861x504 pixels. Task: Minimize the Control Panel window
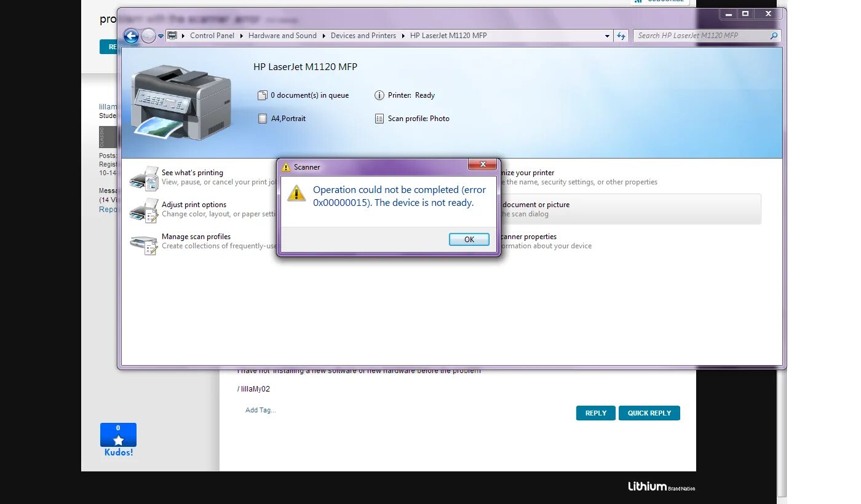click(x=728, y=14)
